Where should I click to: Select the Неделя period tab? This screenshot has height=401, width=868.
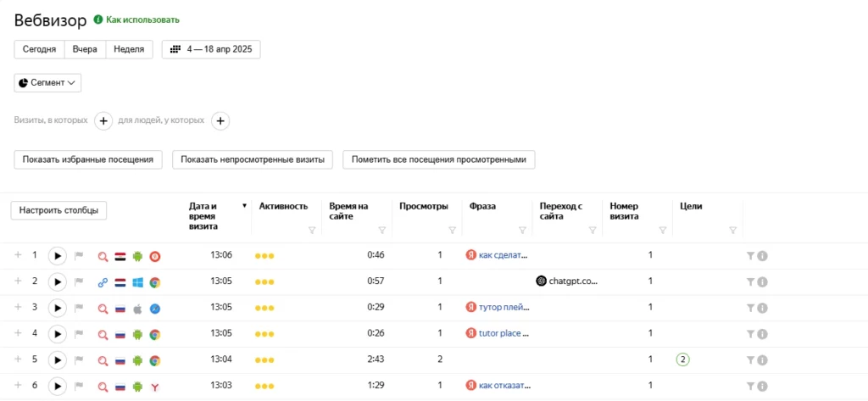(129, 49)
